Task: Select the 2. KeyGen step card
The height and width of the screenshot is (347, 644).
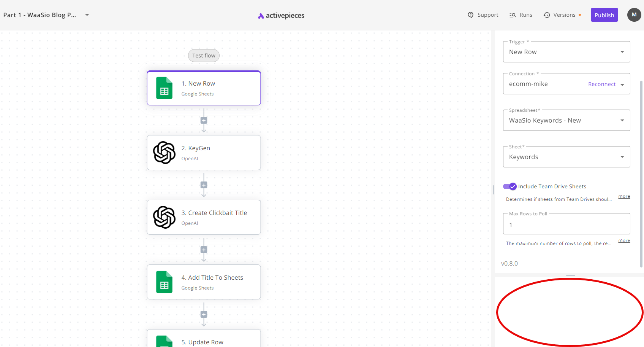Action: coord(204,153)
